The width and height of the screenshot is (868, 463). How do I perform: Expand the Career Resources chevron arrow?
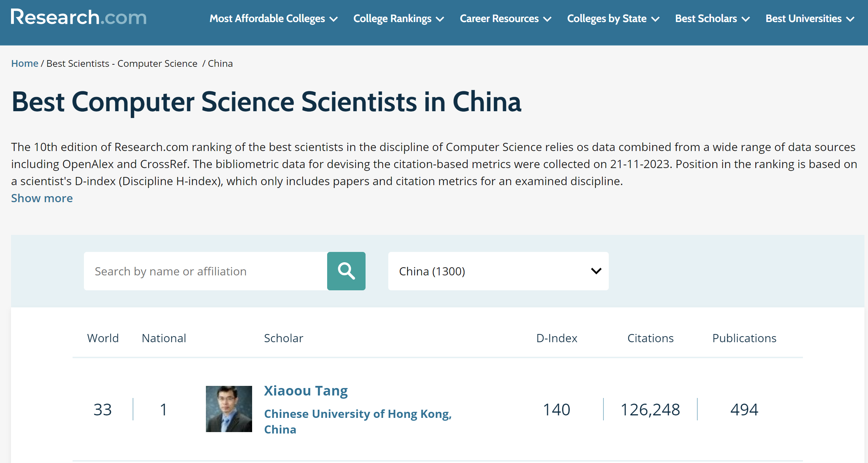click(x=547, y=19)
